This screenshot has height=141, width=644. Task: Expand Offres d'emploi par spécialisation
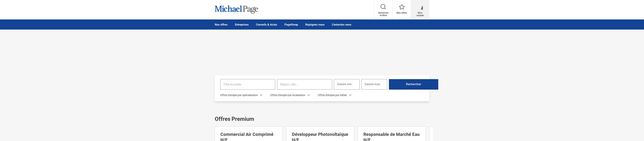[241, 95]
